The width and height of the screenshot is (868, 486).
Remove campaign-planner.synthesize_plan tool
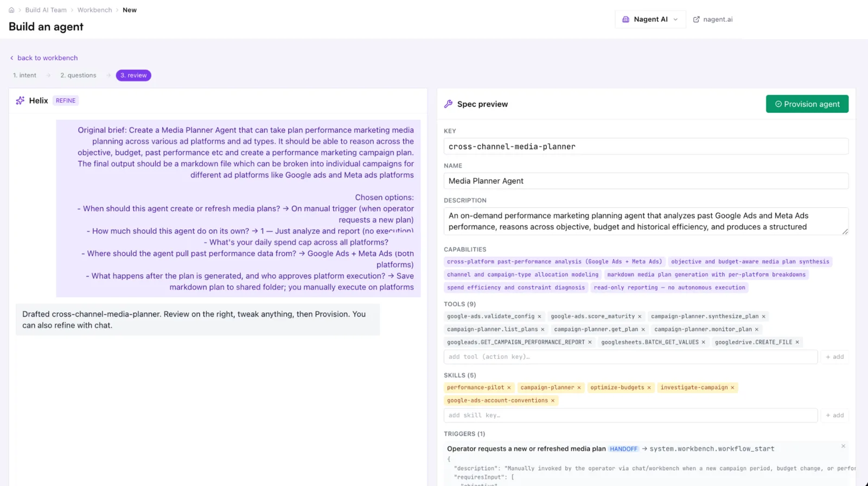coord(764,317)
